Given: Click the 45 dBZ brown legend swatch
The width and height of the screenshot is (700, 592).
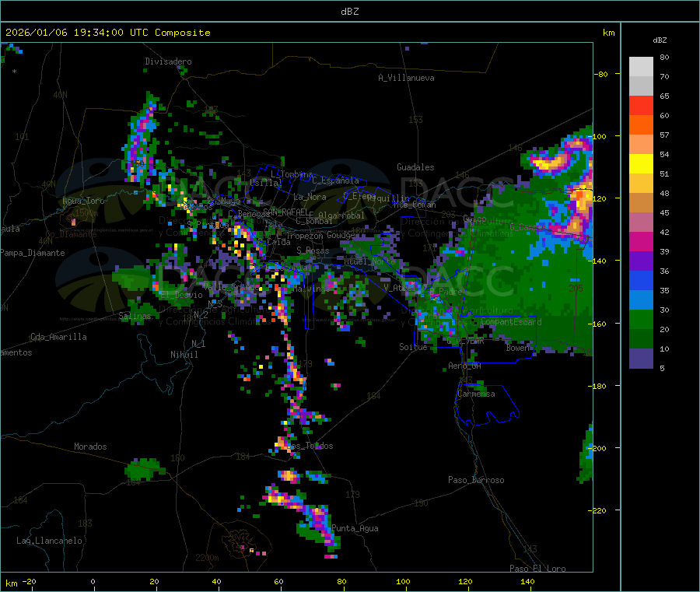Looking at the screenshot, I should [641, 203].
